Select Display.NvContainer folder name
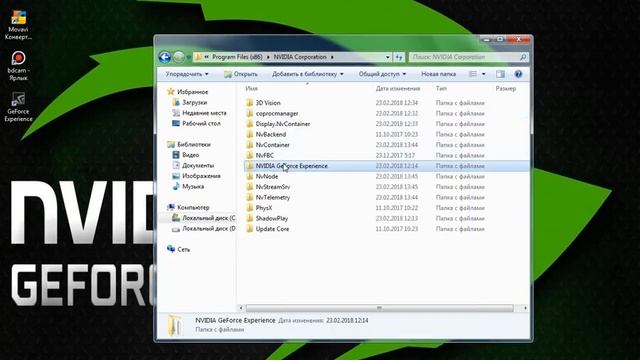640x360 pixels. coord(283,124)
